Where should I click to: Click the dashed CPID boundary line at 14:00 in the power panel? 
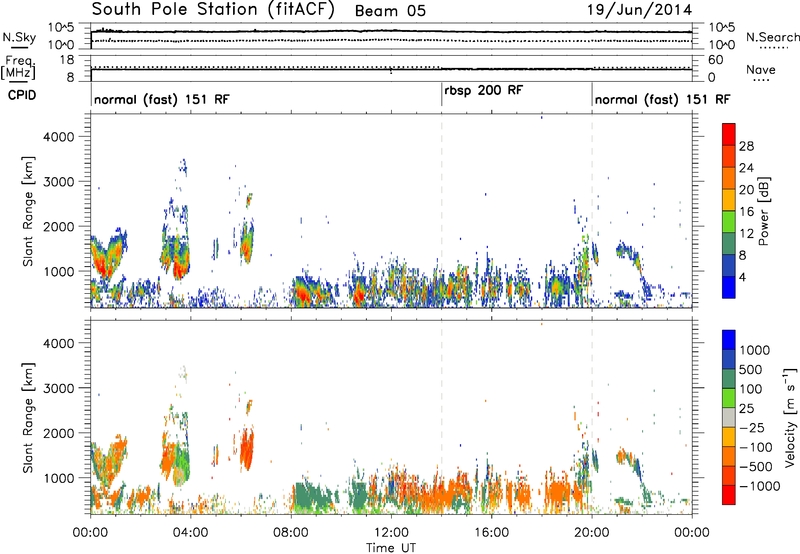442,211
